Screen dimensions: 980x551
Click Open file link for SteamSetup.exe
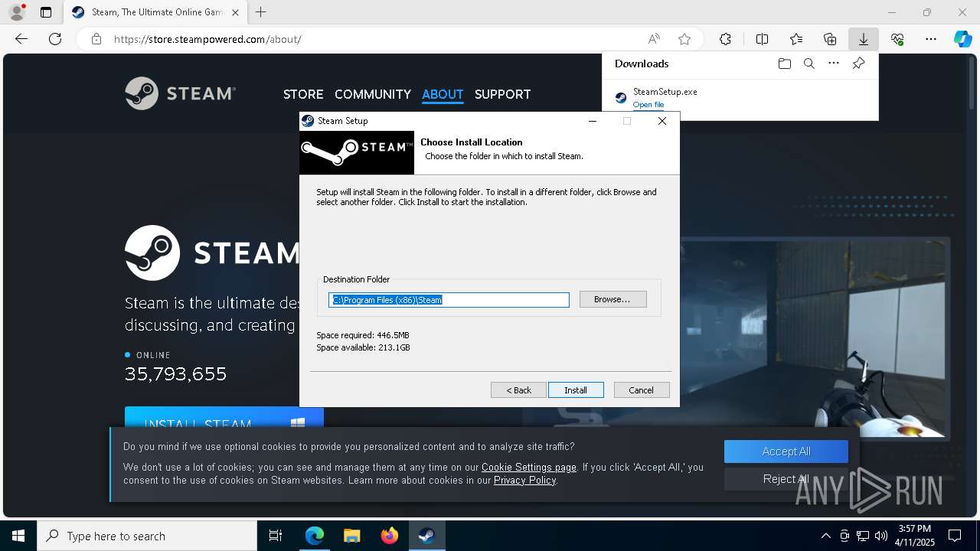click(648, 105)
